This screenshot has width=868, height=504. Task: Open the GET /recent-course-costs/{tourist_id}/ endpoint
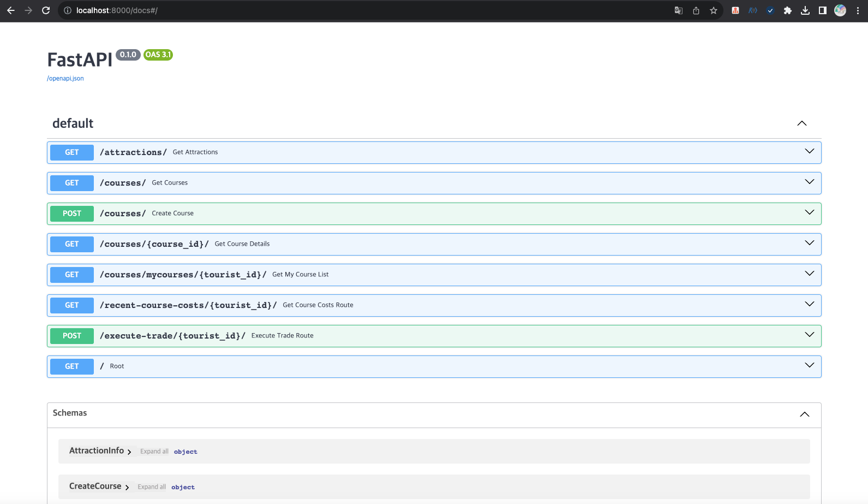click(x=188, y=305)
